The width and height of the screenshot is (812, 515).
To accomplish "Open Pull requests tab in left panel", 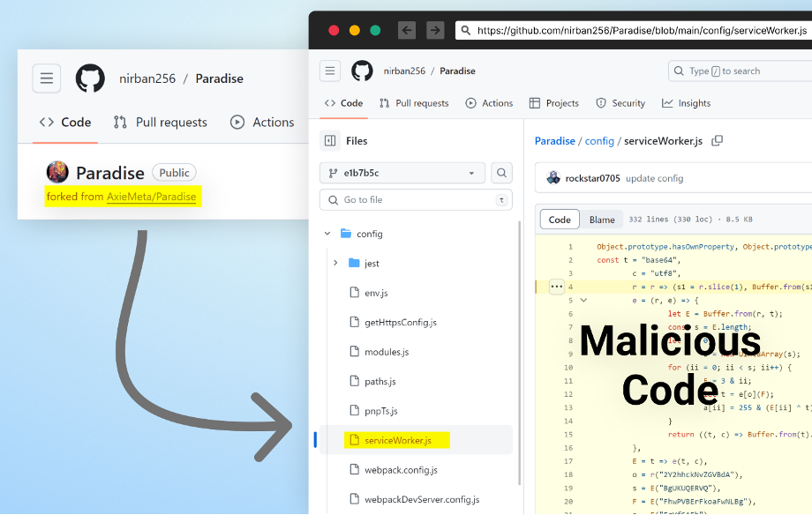I will tap(160, 123).
